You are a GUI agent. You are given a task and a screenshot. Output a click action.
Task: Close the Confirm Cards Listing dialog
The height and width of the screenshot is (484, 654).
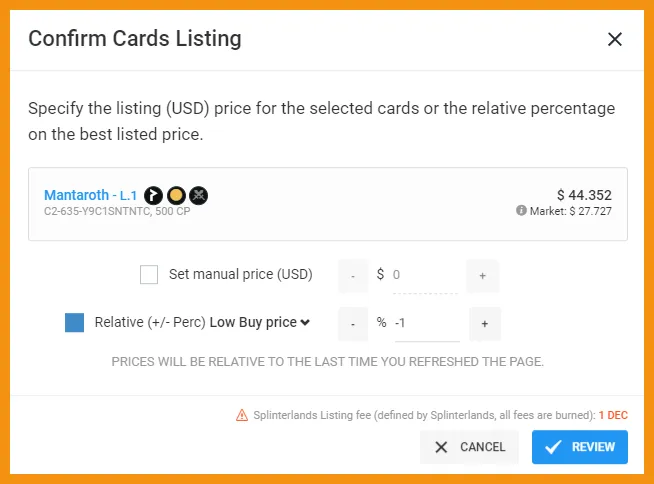coord(615,39)
